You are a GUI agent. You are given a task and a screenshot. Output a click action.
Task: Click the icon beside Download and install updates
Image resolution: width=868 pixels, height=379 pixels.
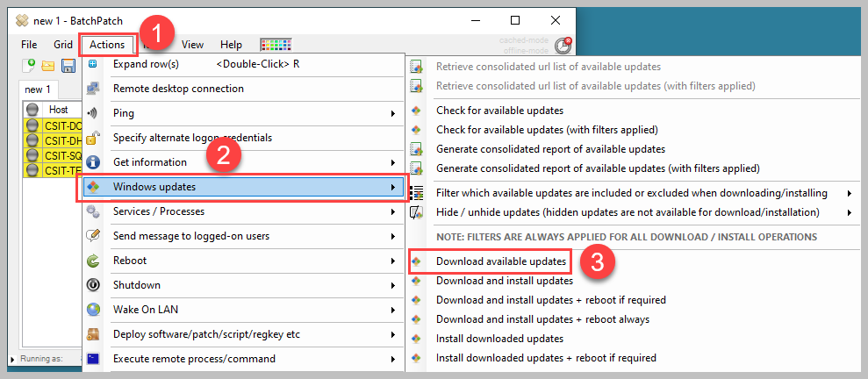[x=416, y=281]
